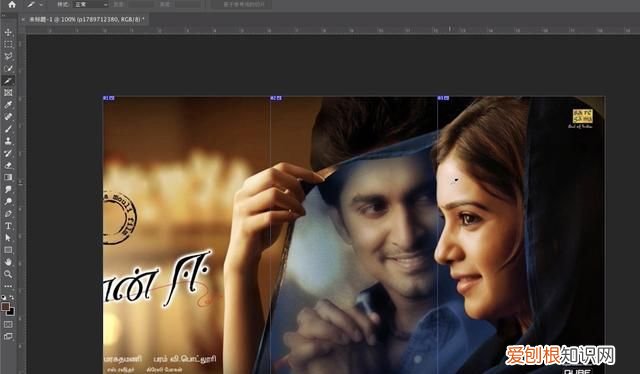Select the Move tool
640x374 pixels.
tap(8, 32)
